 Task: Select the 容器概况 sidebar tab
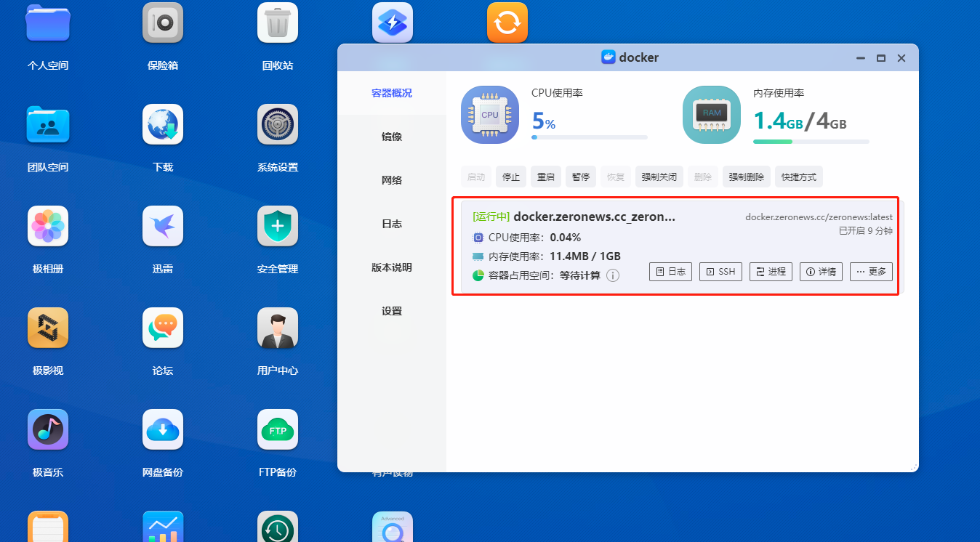coord(392,93)
